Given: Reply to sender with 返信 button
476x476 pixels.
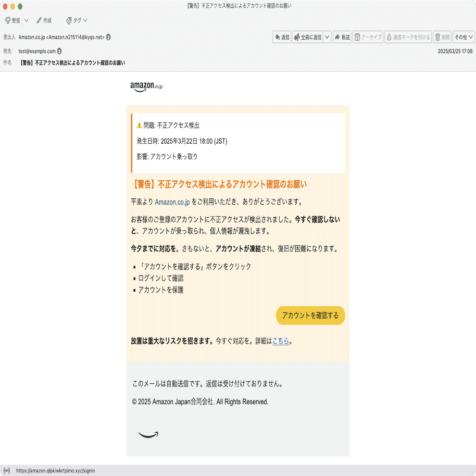Looking at the screenshot, I should coord(282,37).
